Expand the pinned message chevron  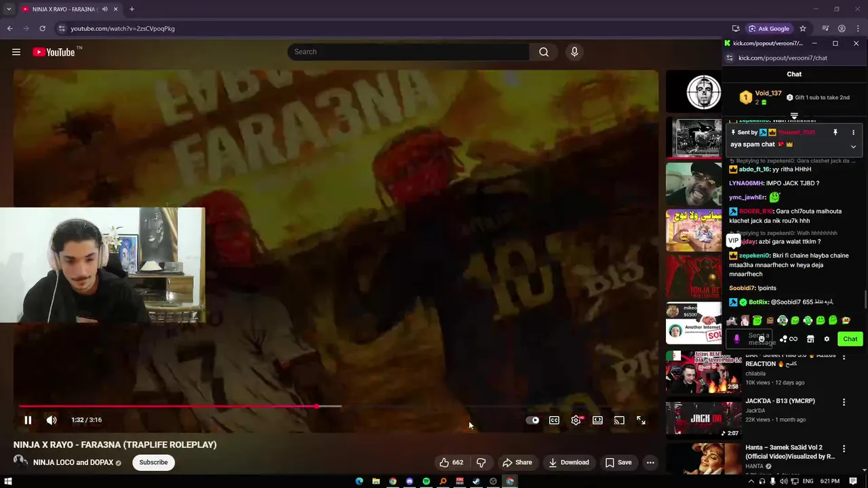[x=853, y=146]
